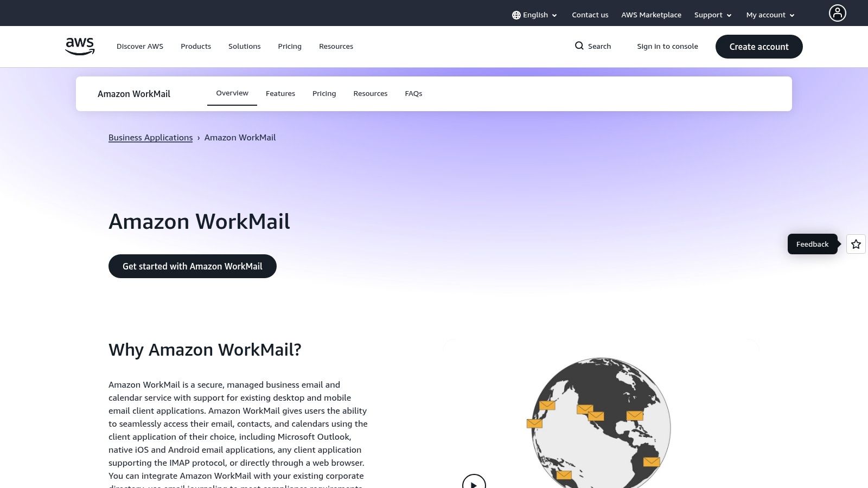
Task: Open the Business Applications breadcrumb link
Action: point(150,137)
